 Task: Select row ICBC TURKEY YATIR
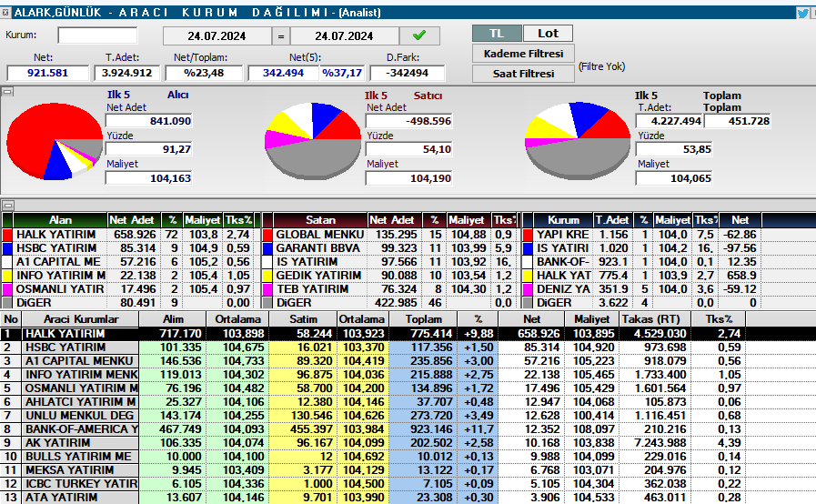(408, 484)
